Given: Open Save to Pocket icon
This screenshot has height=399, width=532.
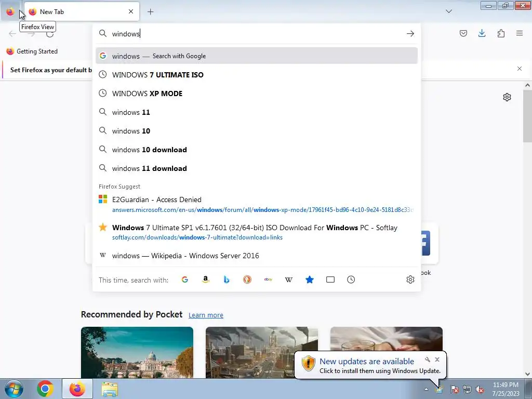Looking at the screenshot, I should pos(463,33).
